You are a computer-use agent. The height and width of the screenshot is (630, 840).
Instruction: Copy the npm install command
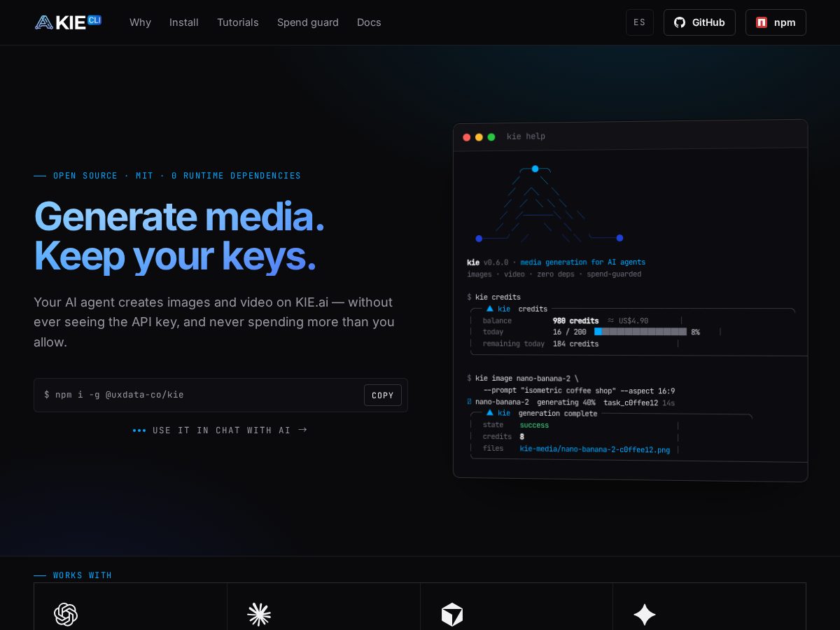tap(383, 395)
